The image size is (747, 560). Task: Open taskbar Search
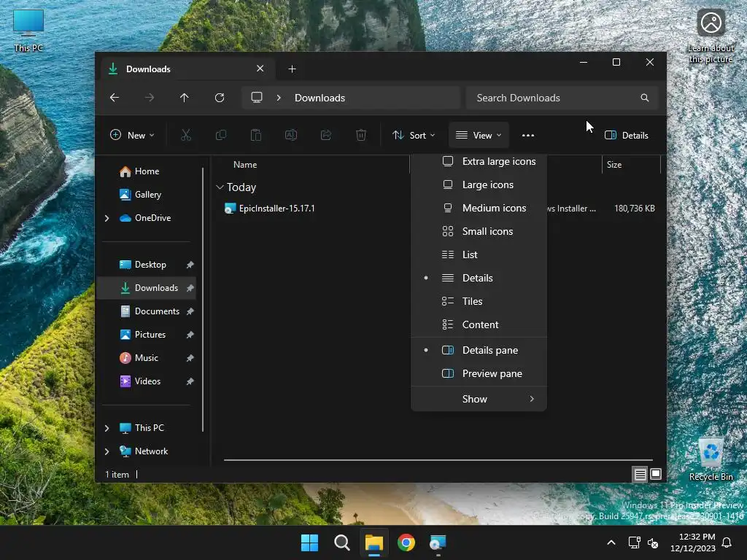342,542
